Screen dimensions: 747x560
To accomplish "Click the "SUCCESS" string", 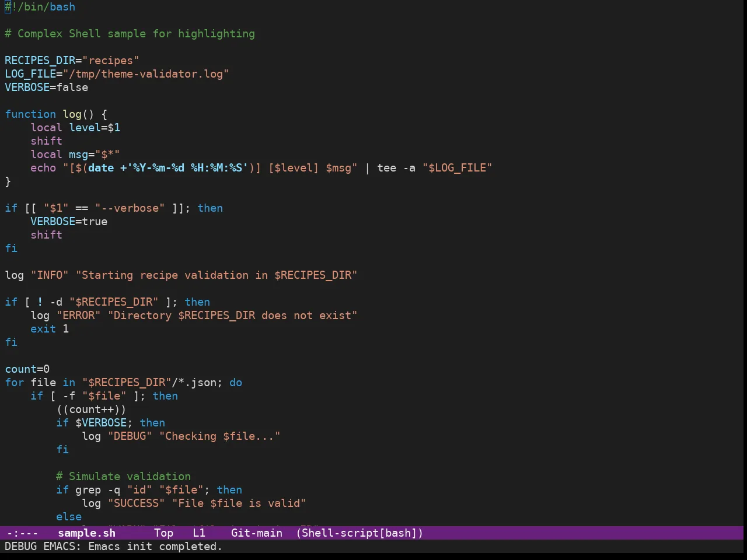I will [136, 503].
